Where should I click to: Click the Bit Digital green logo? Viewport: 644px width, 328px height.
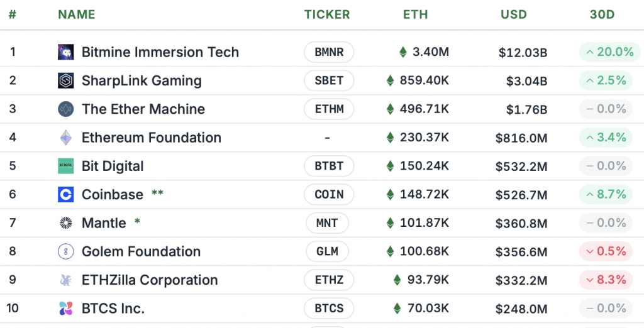click(65, 166)
